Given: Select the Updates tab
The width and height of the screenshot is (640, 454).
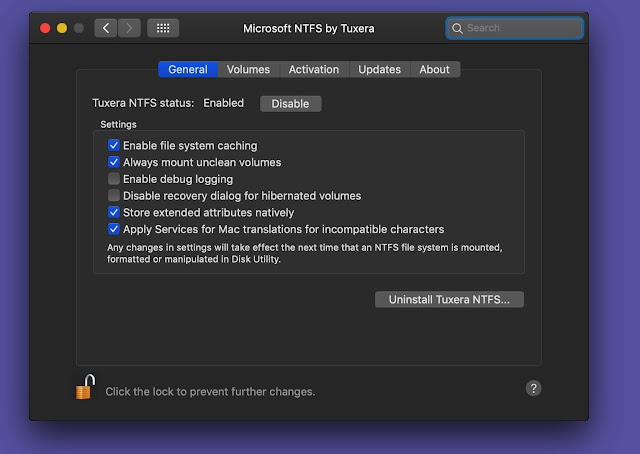Looking at the screenshot, I should pos(379,70).
